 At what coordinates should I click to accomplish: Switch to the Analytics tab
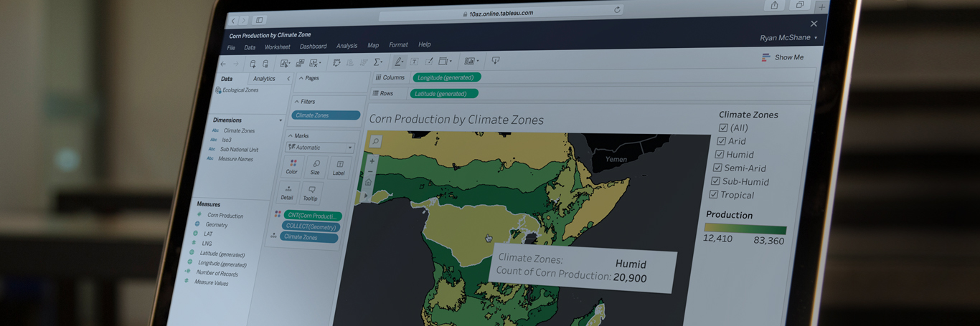[x=264, y=79]
